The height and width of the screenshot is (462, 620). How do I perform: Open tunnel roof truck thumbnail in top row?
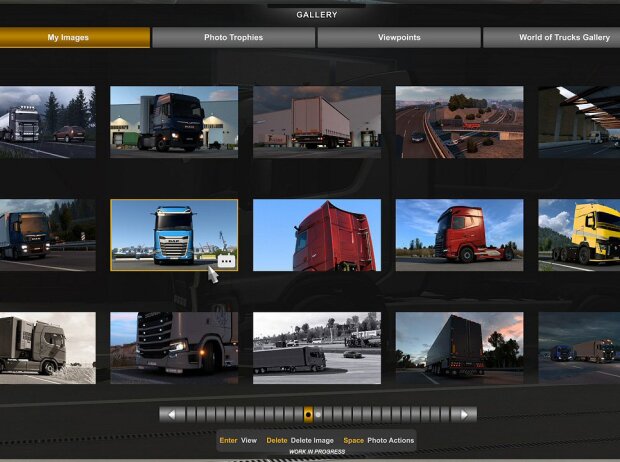click(579, 122)
